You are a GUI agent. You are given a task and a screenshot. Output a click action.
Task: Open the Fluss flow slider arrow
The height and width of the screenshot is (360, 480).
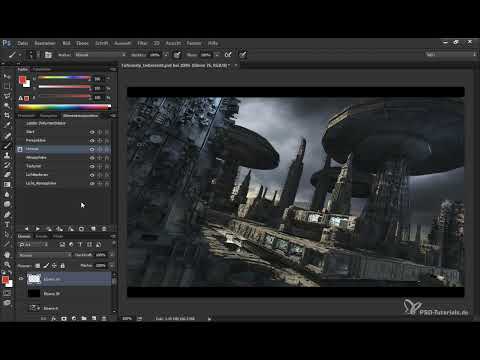coord(217,55)
